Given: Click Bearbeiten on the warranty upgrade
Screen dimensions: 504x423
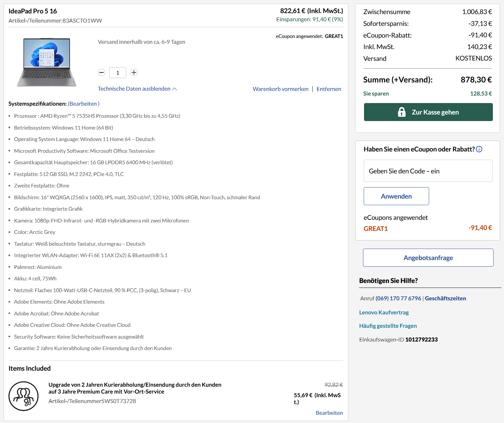Looking at the screenshot, I should click(329, 413).
